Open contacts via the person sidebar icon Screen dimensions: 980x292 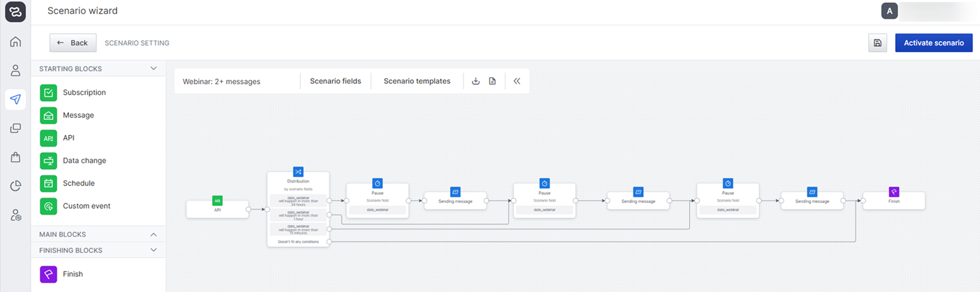pyautogui.click(x=15, y=71)
